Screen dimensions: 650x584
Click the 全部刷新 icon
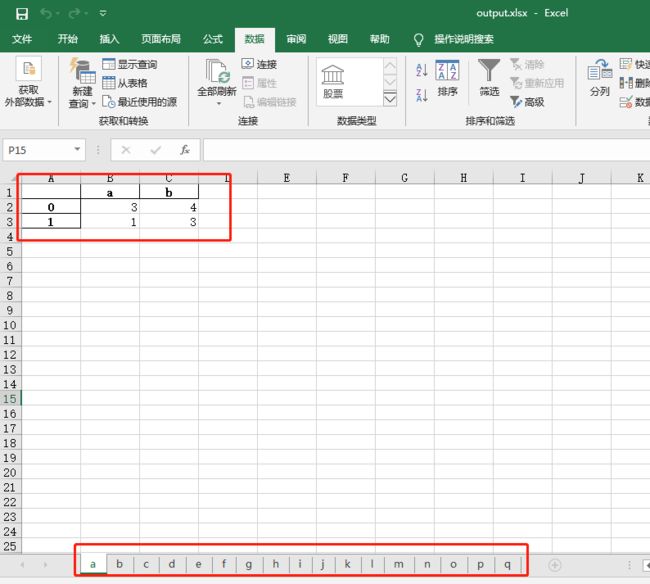point(217,71)
